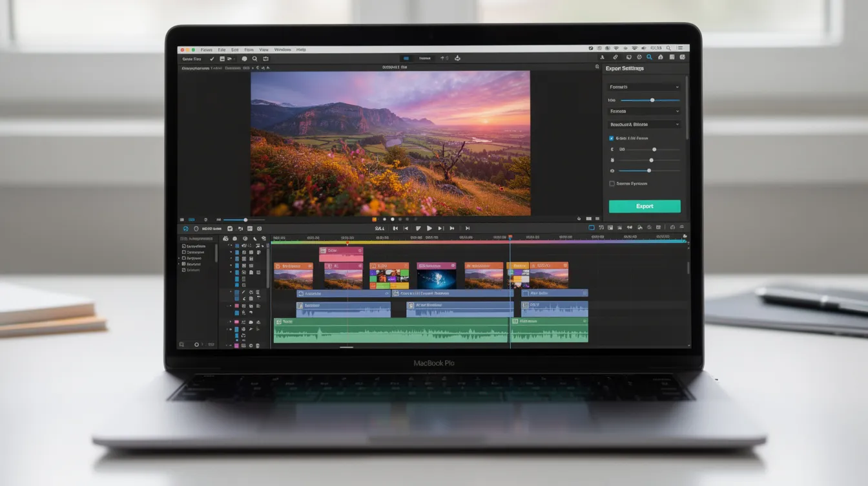
Task: Step forward one frame in transport controls
Action: point(440,228)
